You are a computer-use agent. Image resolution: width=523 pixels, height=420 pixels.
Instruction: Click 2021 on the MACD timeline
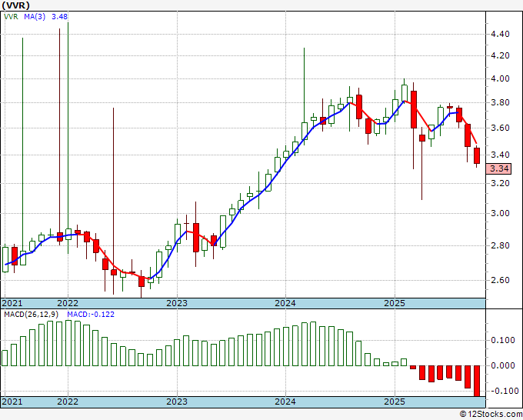12,402
